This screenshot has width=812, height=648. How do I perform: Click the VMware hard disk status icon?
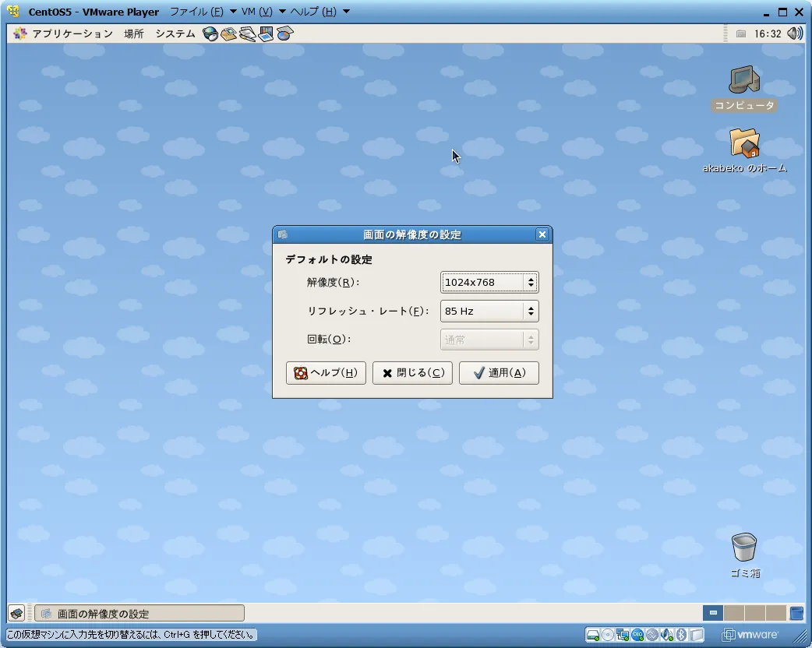pos(593,635)
